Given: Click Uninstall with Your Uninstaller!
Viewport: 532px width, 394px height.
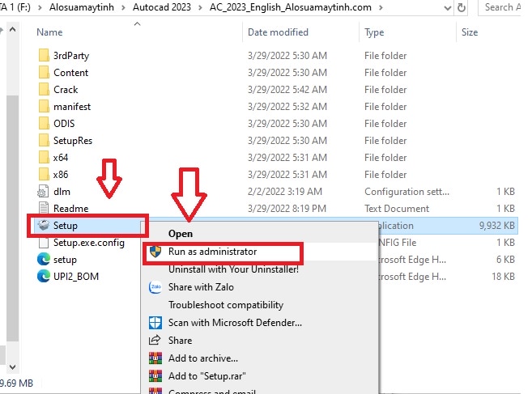Looking at the screenshot, I should [233, 269].
